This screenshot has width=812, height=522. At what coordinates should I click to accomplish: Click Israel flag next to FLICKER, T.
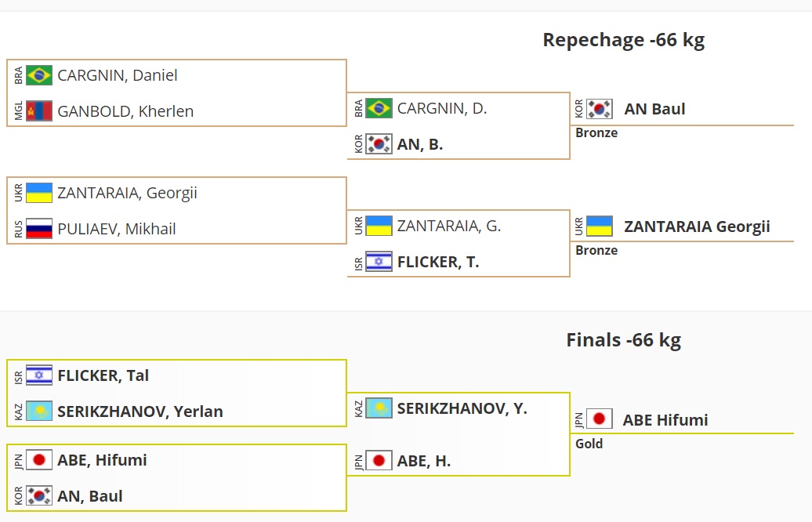[x=379, y=262]
